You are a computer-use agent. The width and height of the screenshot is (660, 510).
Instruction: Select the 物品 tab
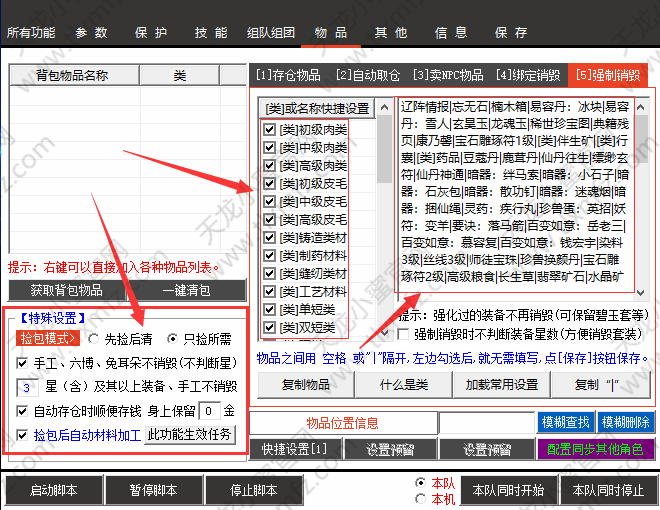(331, 32)
